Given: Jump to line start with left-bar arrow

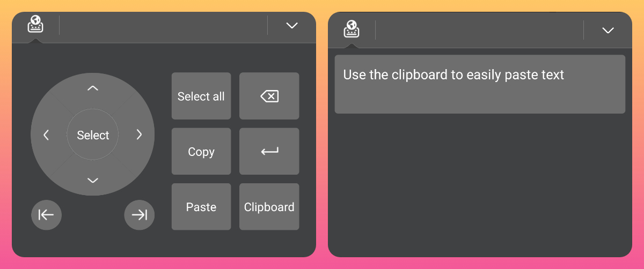Looking at the screenshot, I should pos(46,215).
